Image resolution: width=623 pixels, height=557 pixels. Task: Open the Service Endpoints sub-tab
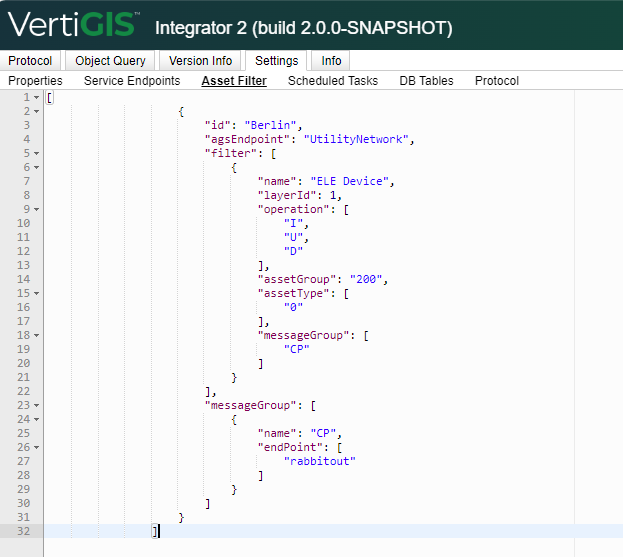[x=132, y=81]
